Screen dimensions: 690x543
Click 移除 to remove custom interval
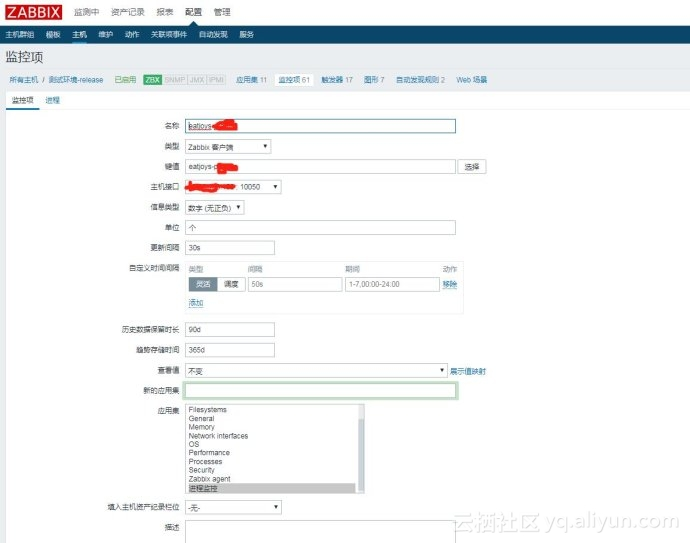(x=450, y=284)
